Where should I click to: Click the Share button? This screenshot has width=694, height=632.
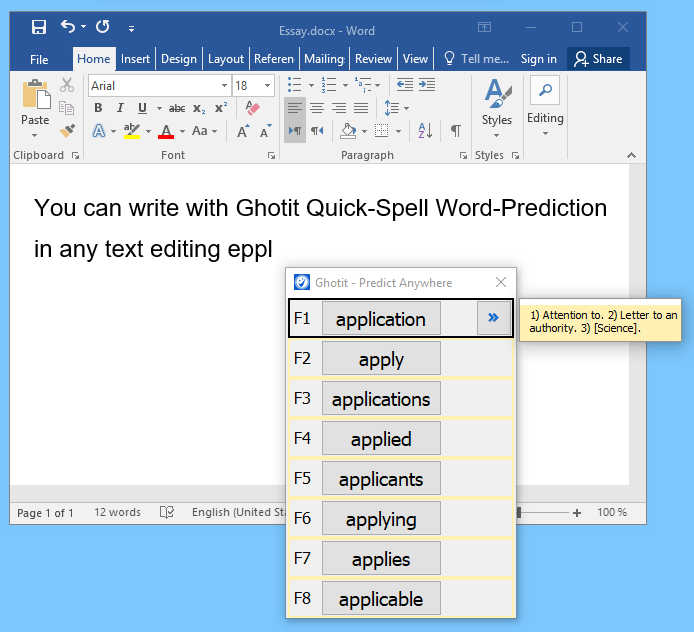pyautogui.click(x=598, y=58)
